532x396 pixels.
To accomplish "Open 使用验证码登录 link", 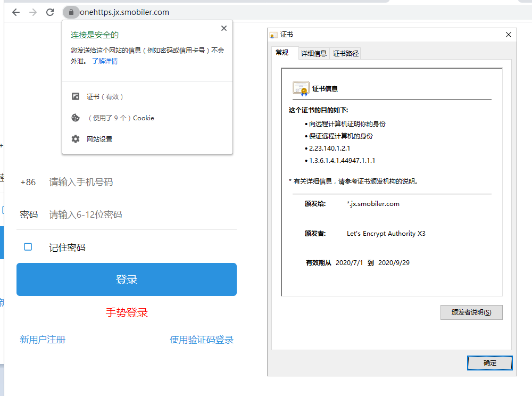I will (202, 340).
